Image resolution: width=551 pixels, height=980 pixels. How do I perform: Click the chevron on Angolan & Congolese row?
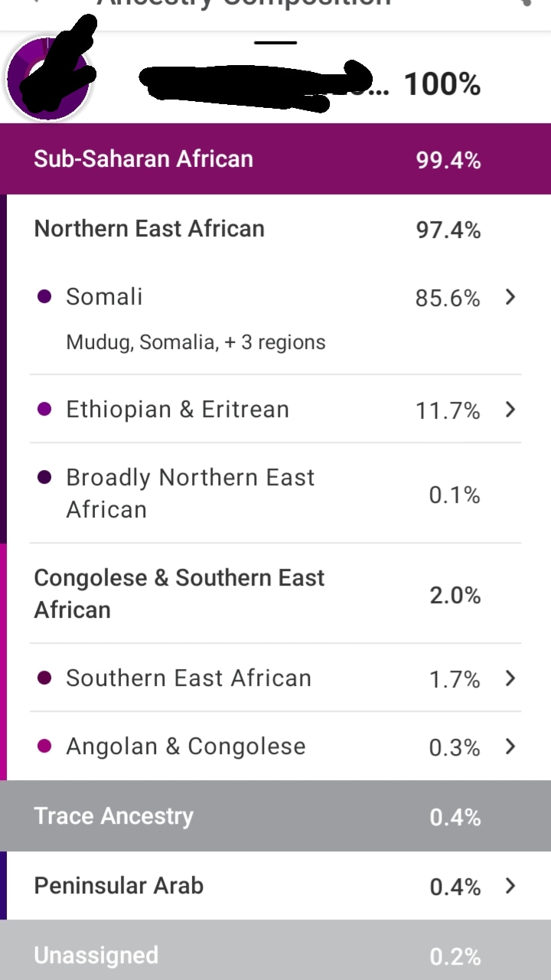[x=510, y=746]
